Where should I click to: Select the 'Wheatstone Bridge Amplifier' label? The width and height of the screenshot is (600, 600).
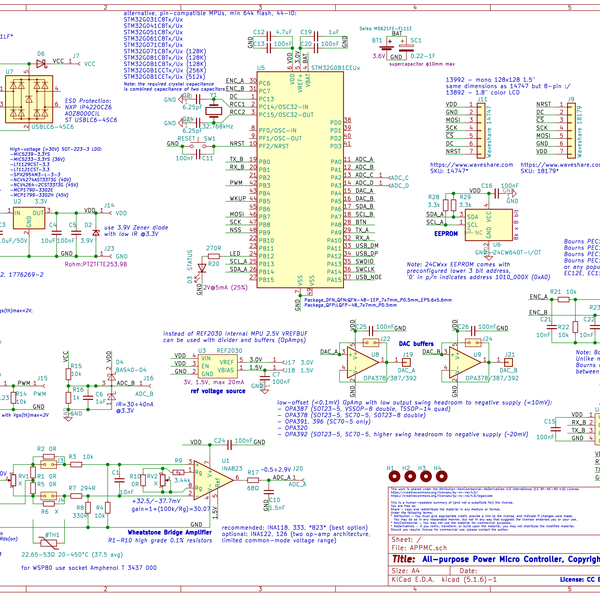(170, 532)
